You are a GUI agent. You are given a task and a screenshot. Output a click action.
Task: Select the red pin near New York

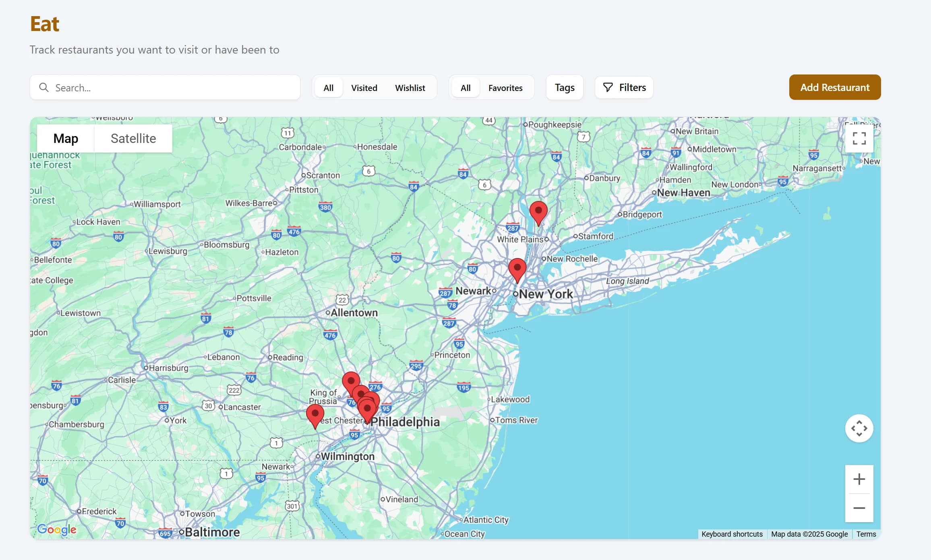(518, 268)
